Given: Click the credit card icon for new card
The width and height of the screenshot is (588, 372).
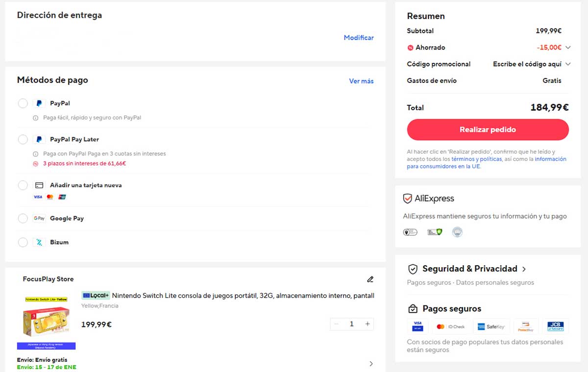Looking at the screenshot, I should point(39,185).
